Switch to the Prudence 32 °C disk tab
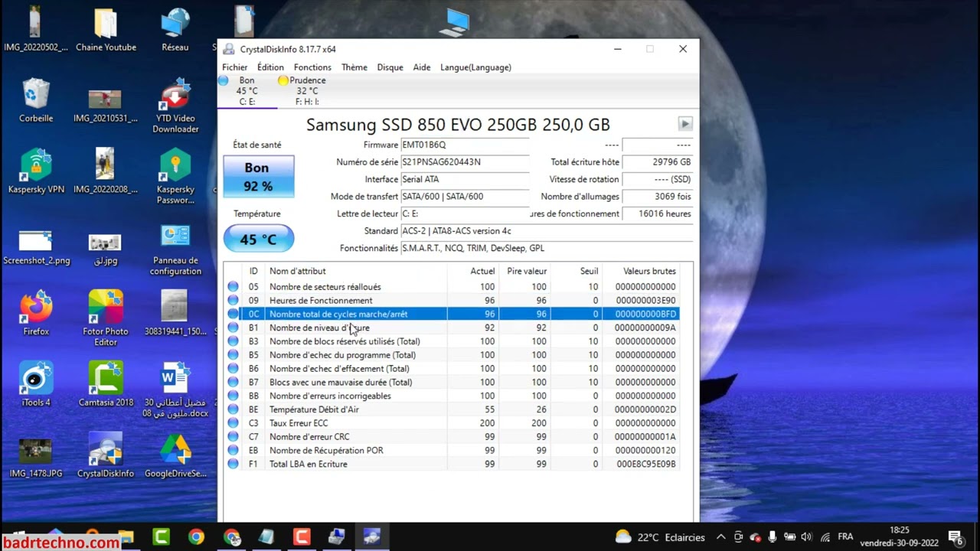The height and width of the screenshot is (551, 980). point(306,91)
